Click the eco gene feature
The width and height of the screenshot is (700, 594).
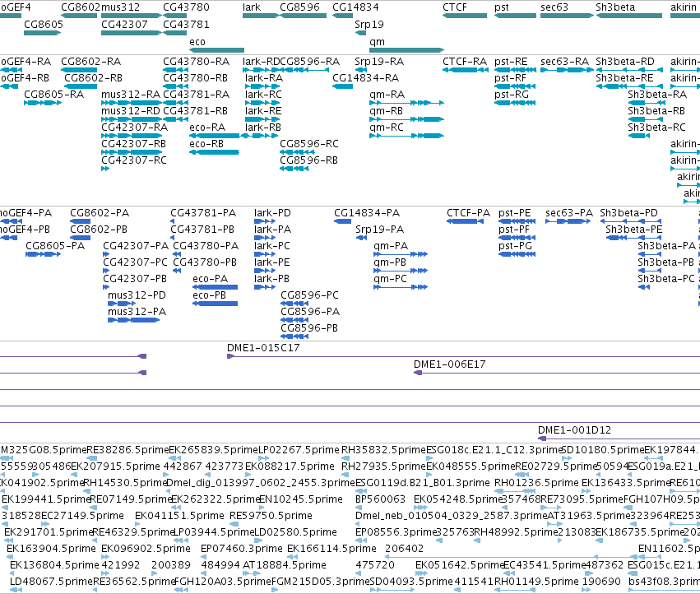tap(216, 50)
